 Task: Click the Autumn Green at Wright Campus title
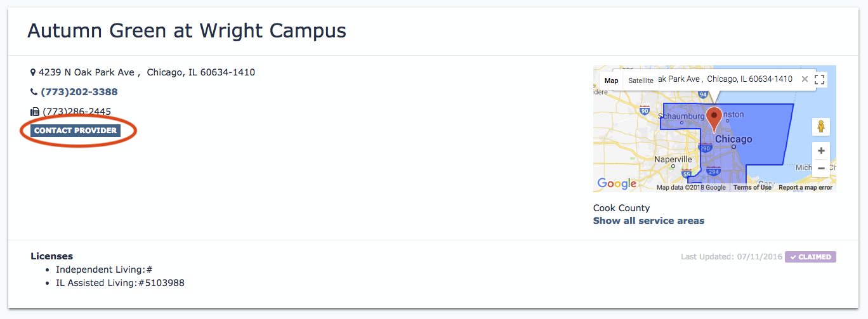pyautogui.click(x=187, y=30)
